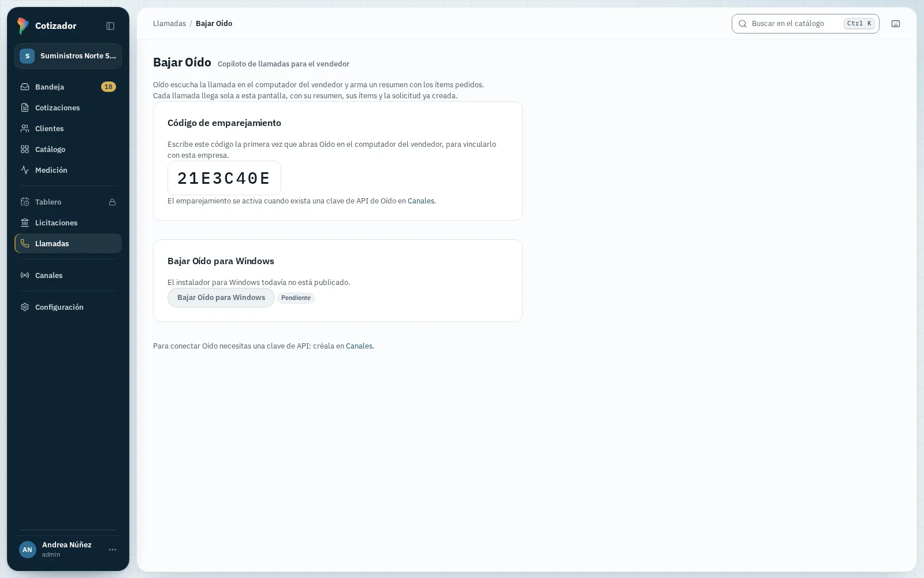Click the Bajar Oído breadcrumb text
This screenshot has width=924, height=578.
pos(214,24)
